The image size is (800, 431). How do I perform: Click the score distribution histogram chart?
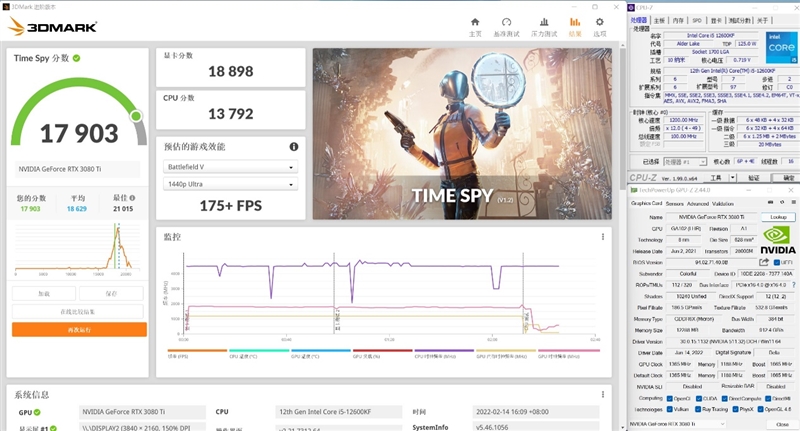click(x=78, y=247)
